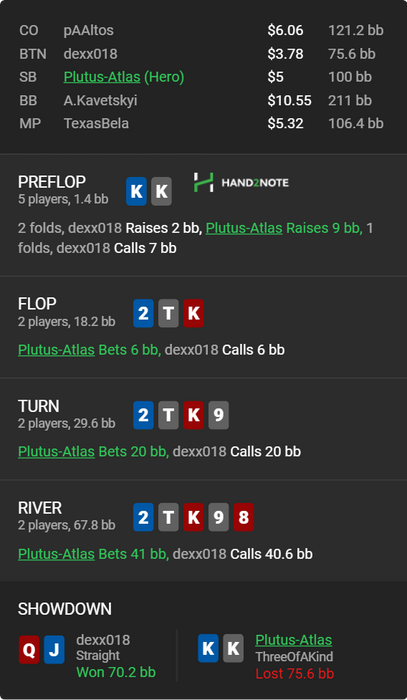Click the gray K card in preflop
407x700 pixels.
(x=161, y=191)
